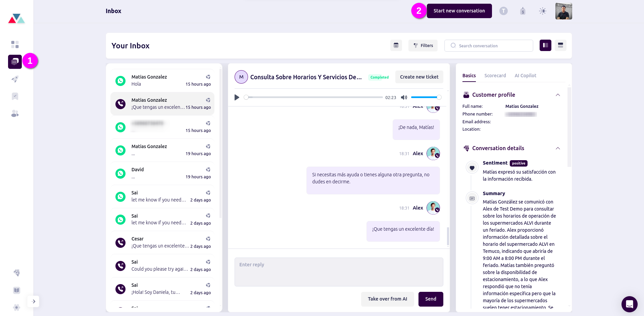The image size is (644, 316).
Task: Click Alex's avatar above '¡Que tengas un excelente día!'
Action: coord(433,208)
